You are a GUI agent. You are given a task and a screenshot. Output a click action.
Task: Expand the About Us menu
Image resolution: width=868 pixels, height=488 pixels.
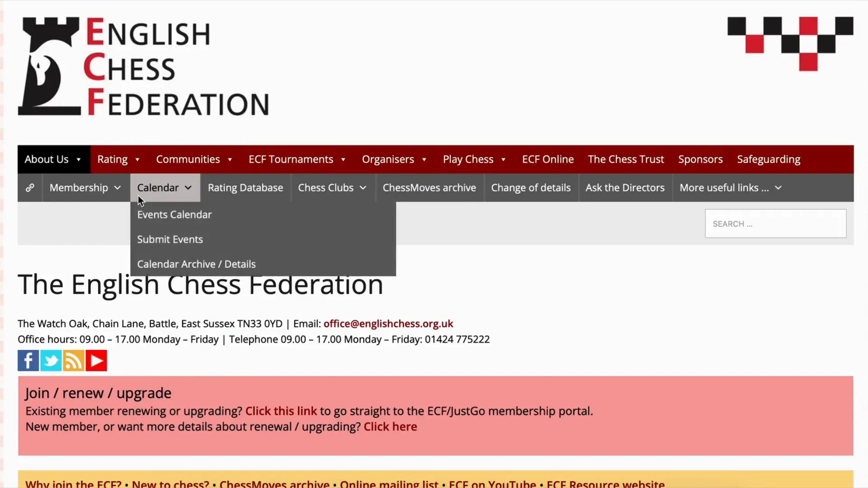53,159
